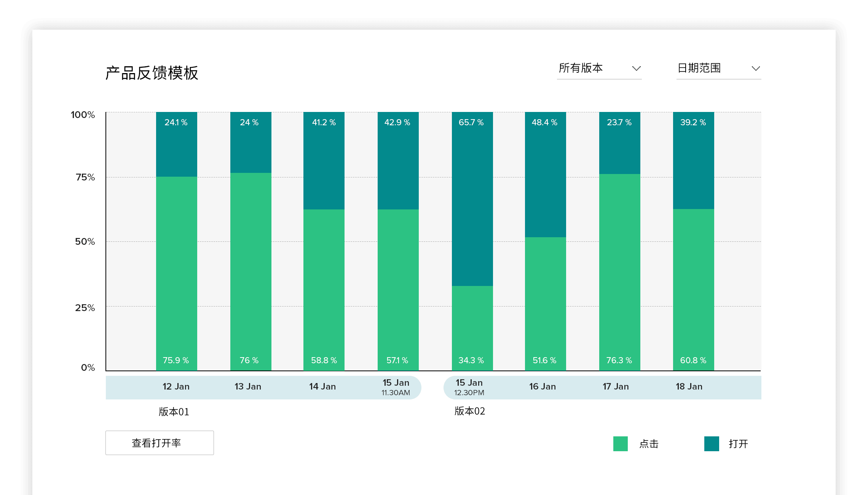This screenshot has height=495, width=868.
Task: Toggle the 打开 legend label
Action: [738, 444]
